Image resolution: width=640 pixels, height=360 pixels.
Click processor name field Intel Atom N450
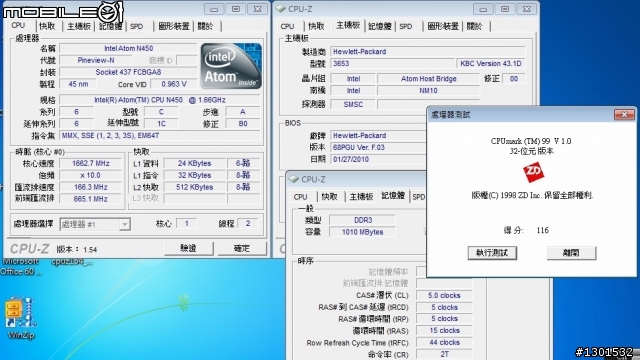pos(128,48)
